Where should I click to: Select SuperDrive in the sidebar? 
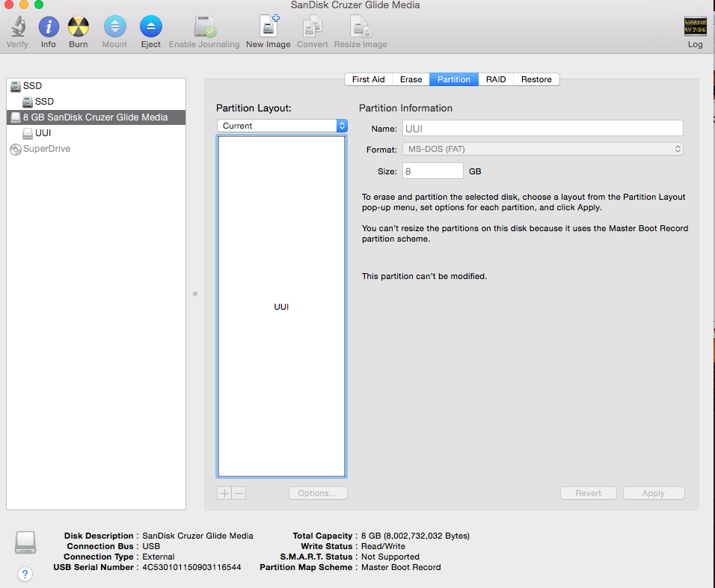pyautogui.click(x=96, y=149)
